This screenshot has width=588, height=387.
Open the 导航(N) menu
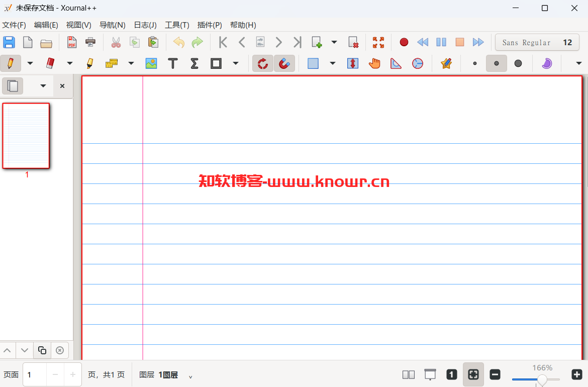point(112,25)
